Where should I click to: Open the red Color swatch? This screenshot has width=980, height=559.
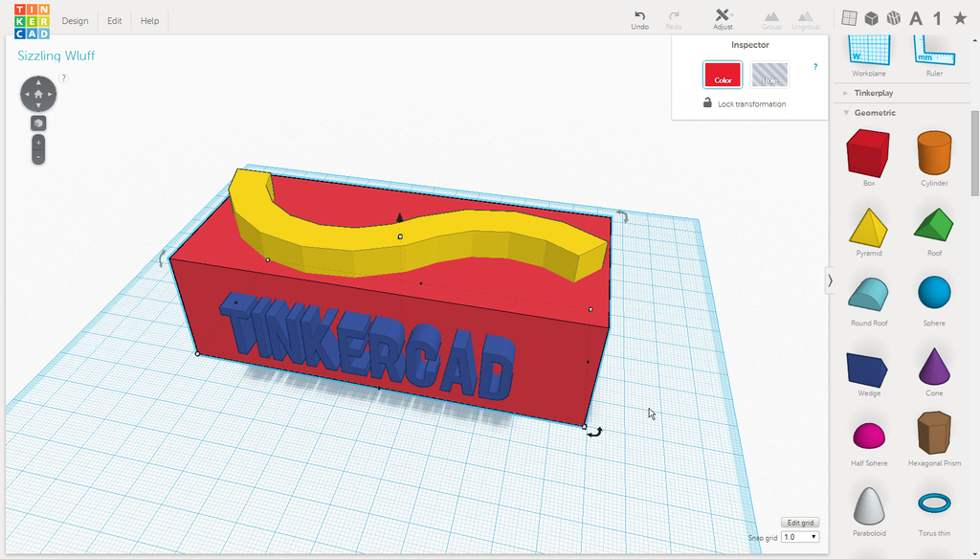pos(723,75)
